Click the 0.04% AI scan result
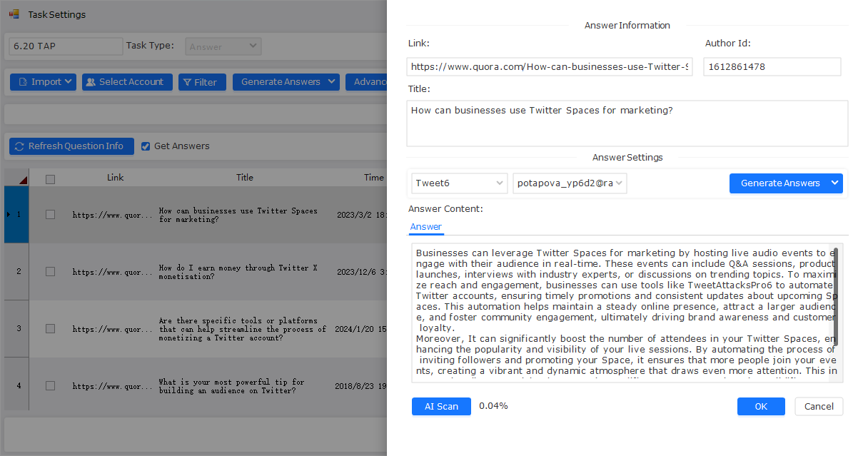The height and width of the screenshot is (456, 868). [493, 406]
